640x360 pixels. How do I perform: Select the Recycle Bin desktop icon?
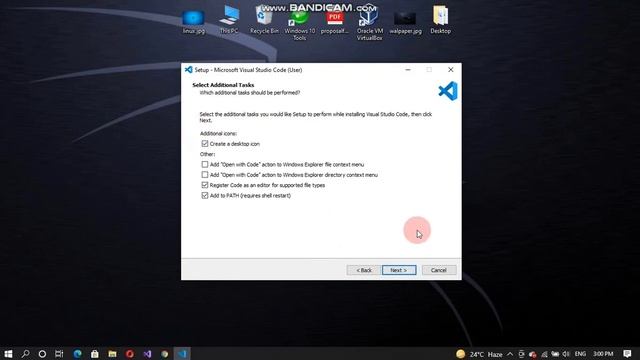(264, 20)
